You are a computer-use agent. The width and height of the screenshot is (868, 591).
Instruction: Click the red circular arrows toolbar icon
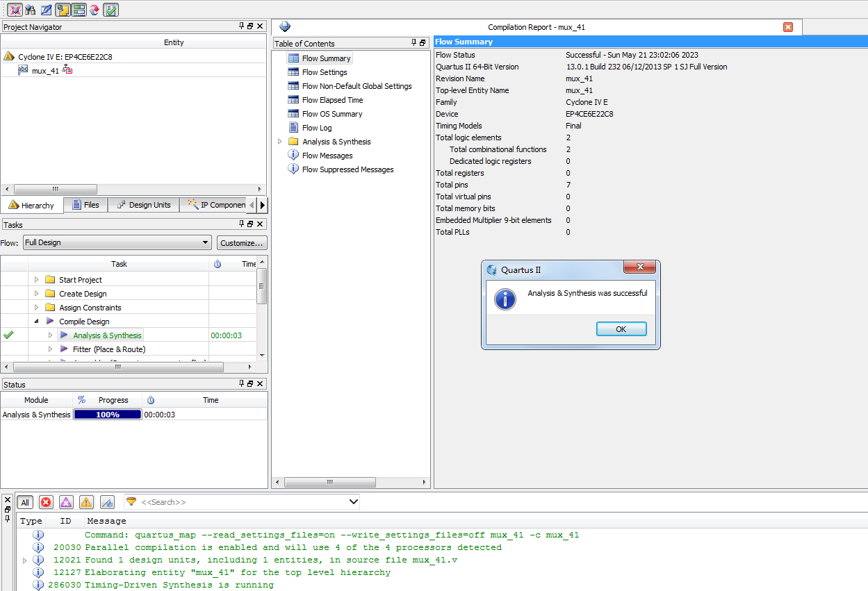click(x=95, y=10)
